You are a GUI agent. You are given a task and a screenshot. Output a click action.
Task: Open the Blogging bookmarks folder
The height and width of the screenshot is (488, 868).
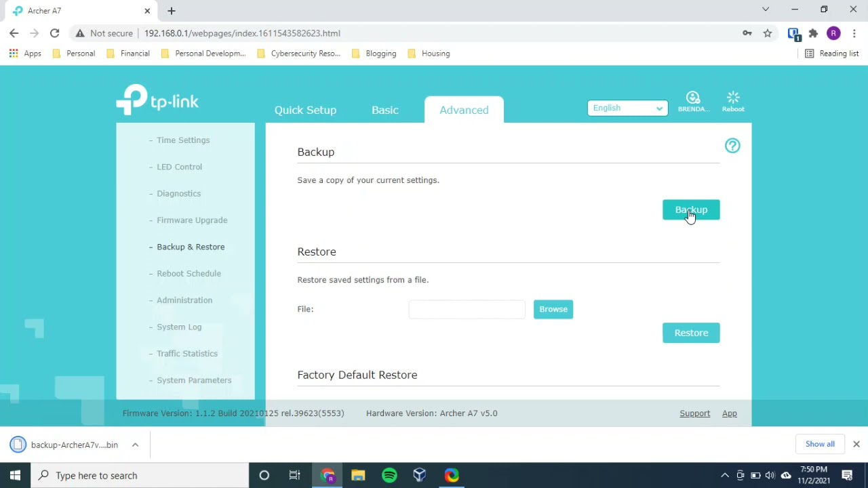pyautogui.click(x=374, y=54)
